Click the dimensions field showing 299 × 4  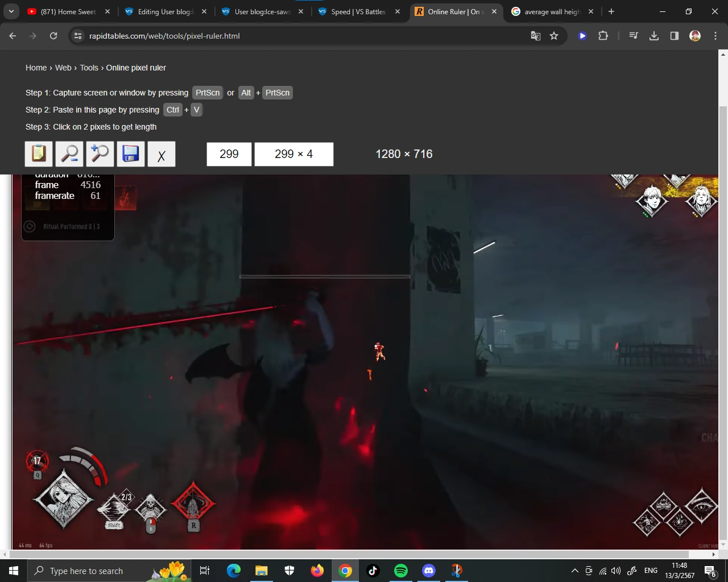coord(294,154)
